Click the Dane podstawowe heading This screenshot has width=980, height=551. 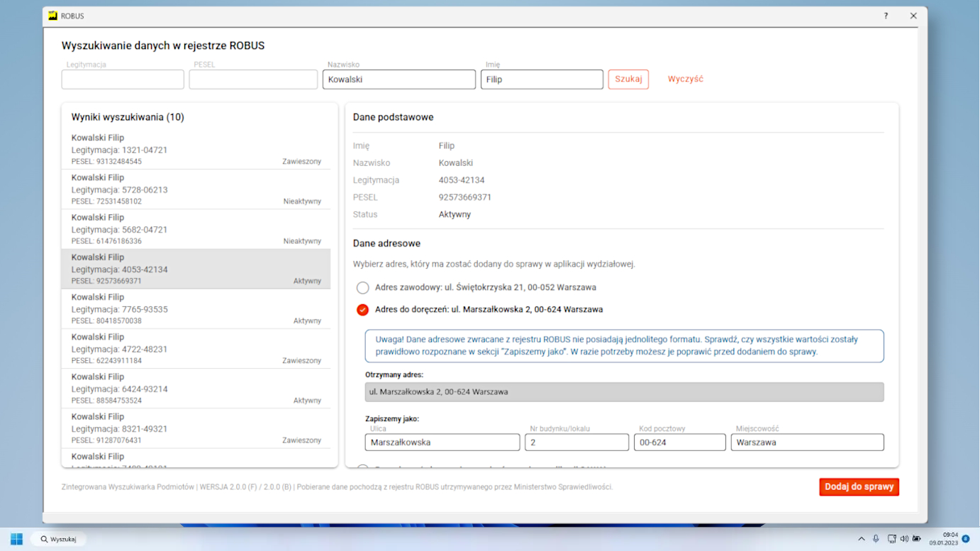coord(393,117)
